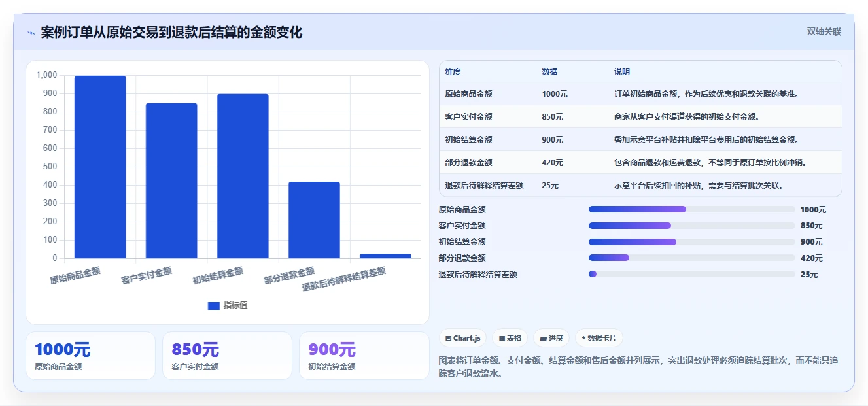
Task: Click the 原始商品金额 progress bar
Action: pyautogui.click(x=692, y=209)
